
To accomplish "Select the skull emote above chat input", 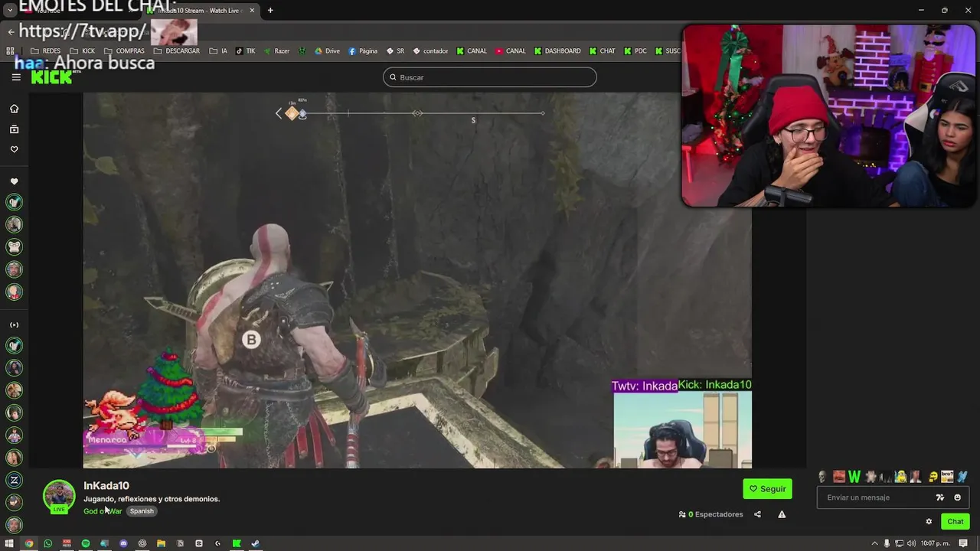I will 822,477.
